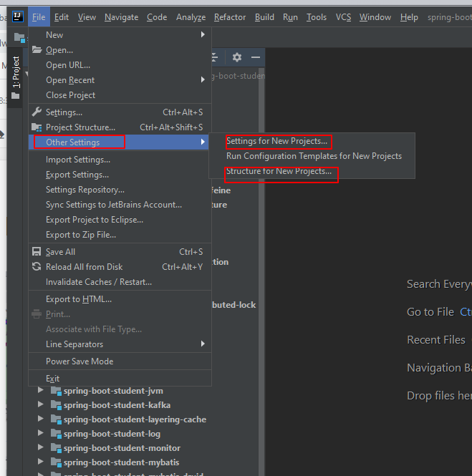Open the Line Separators submenu
Image resolution: width=472 pixels, height=476 pixels.
tap(120, 344)
